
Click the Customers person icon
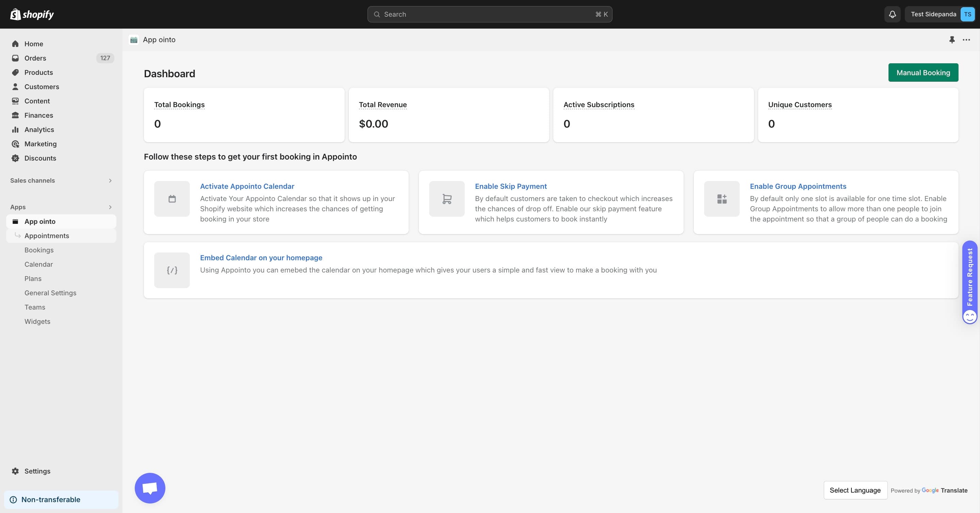click(15, 87)
